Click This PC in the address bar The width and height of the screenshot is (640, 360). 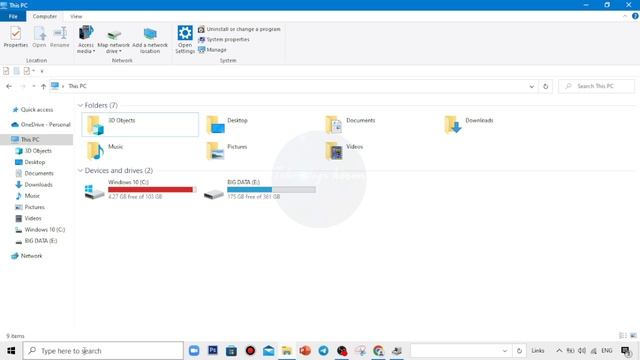coord(77,86)
